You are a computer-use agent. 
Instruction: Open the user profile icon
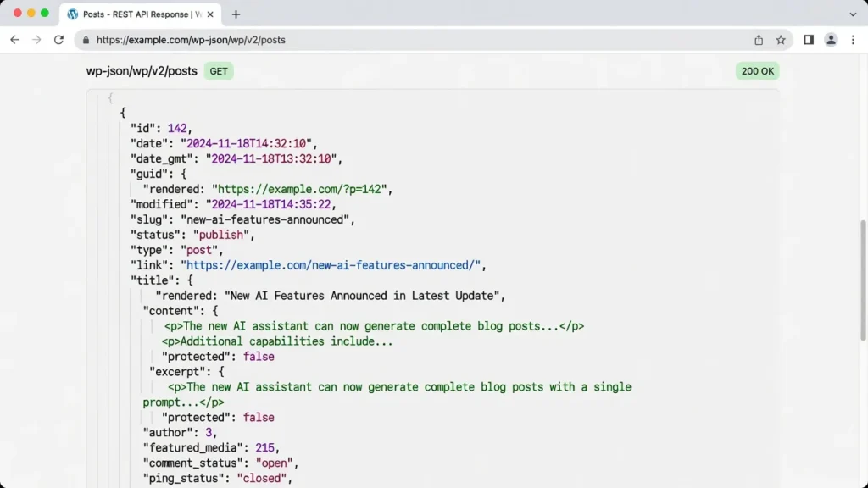pyautogui.click(x=831, y=40)
